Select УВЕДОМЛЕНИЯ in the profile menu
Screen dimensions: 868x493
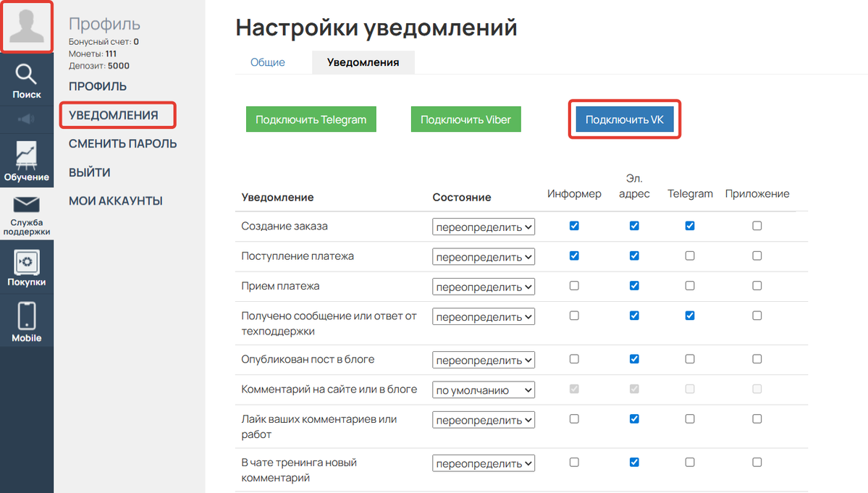[117, 114]
